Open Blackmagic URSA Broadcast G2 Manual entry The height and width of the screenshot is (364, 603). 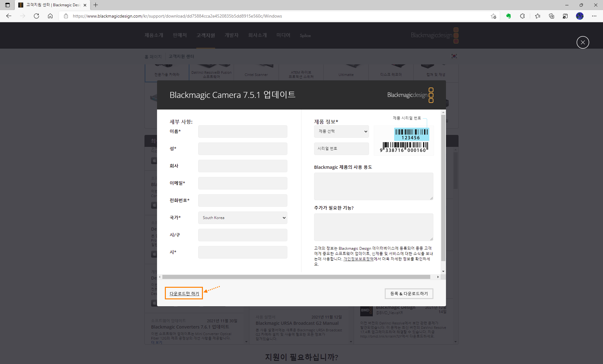(297, 323)
